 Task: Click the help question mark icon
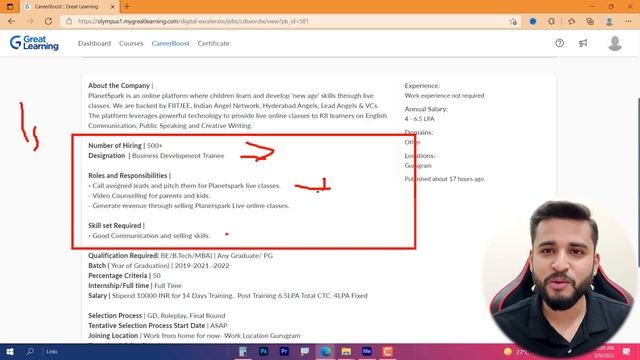tap(559, 43)
